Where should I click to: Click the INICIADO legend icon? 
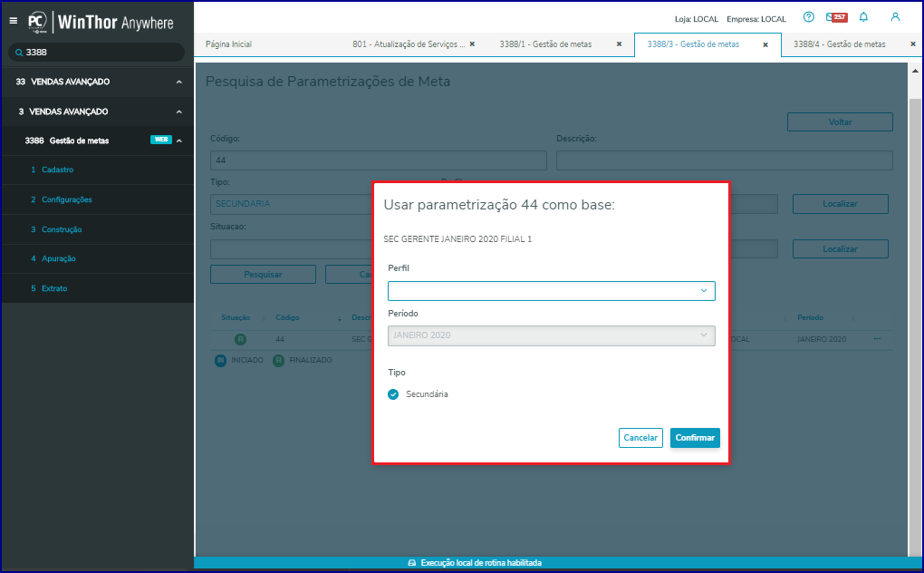pos(220,360)
